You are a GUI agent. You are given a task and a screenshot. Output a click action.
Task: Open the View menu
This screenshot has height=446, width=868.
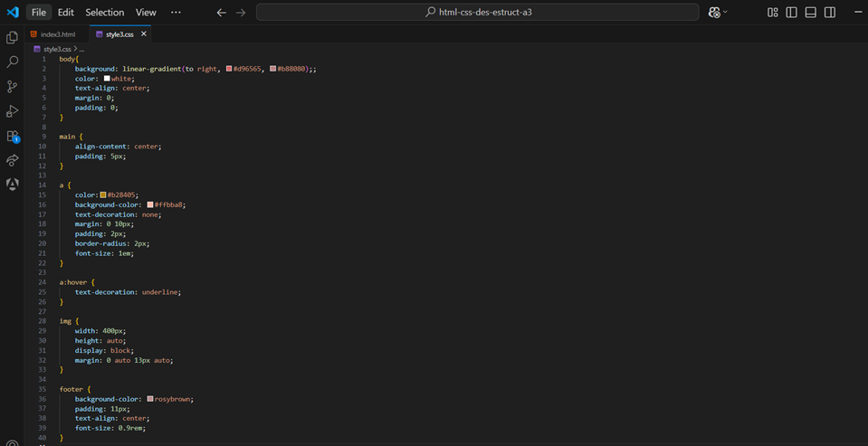[x=146, y=12]
